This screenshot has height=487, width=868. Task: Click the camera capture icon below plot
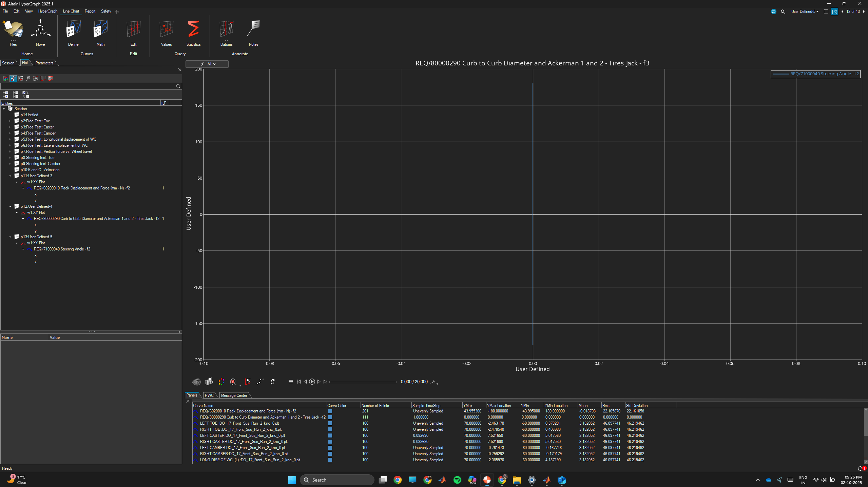[x=209, y=382]
